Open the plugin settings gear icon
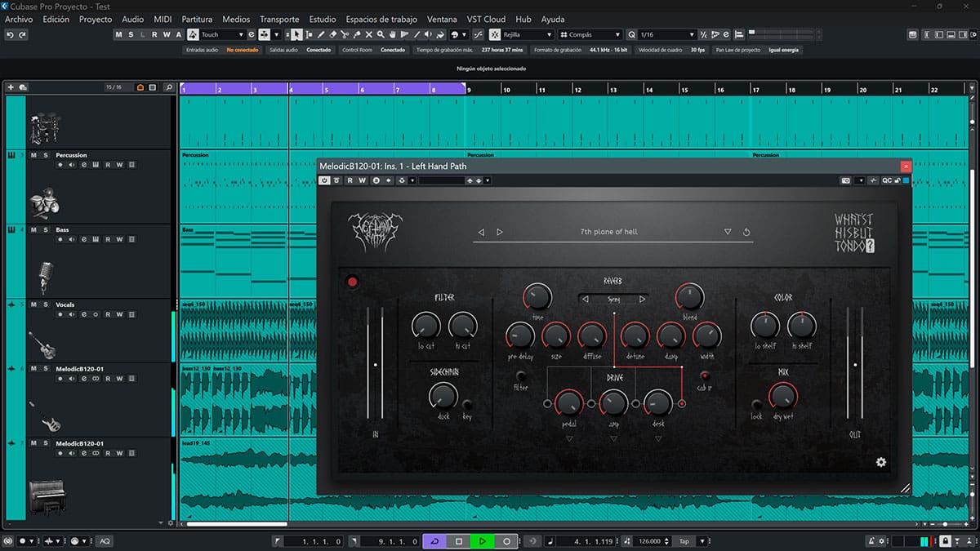The width and height of the screenshot is (980, 551). tap(881, 462)
